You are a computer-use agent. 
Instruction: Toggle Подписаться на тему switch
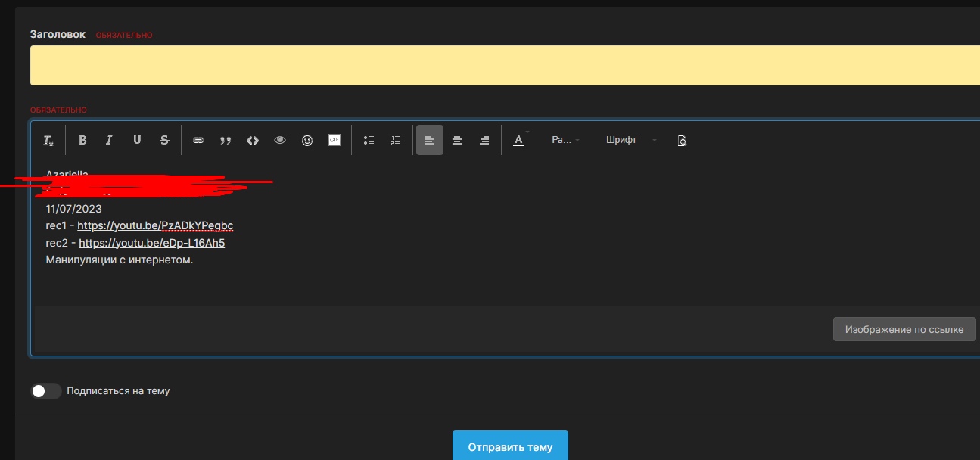(45, 391)
